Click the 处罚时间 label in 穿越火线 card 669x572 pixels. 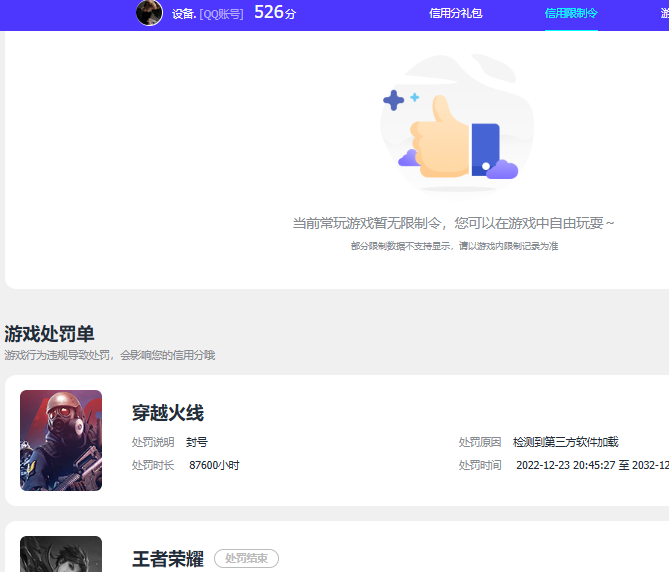point(480,465)
